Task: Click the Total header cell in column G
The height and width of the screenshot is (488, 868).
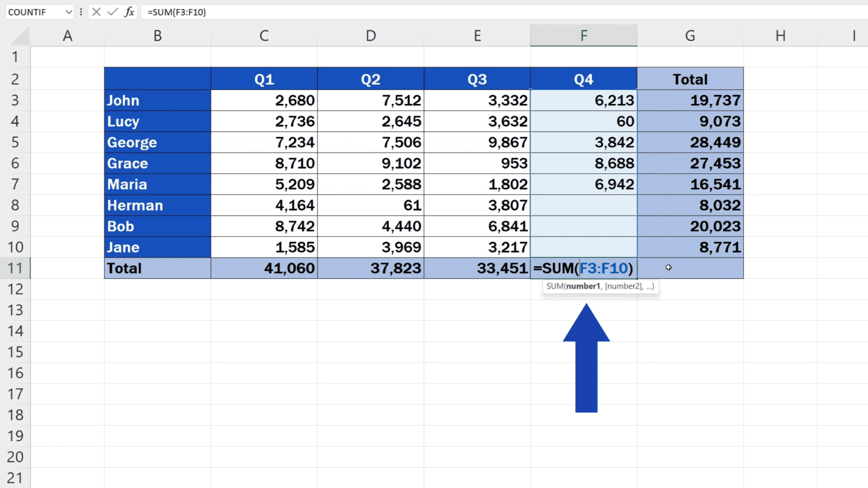Action: pyautogui.click(x=690, y=79)
